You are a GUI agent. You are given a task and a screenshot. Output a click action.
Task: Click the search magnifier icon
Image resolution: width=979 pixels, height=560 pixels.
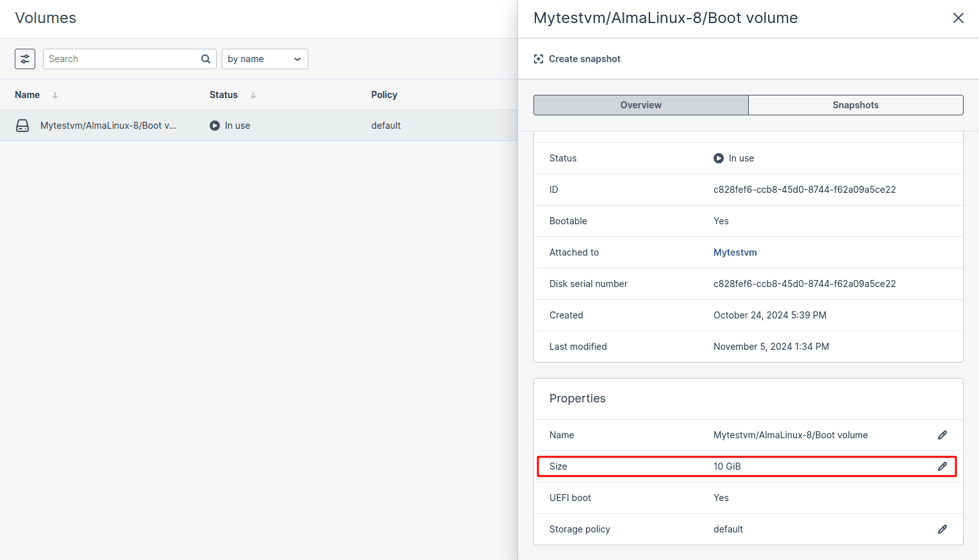(x=206, y=59)
